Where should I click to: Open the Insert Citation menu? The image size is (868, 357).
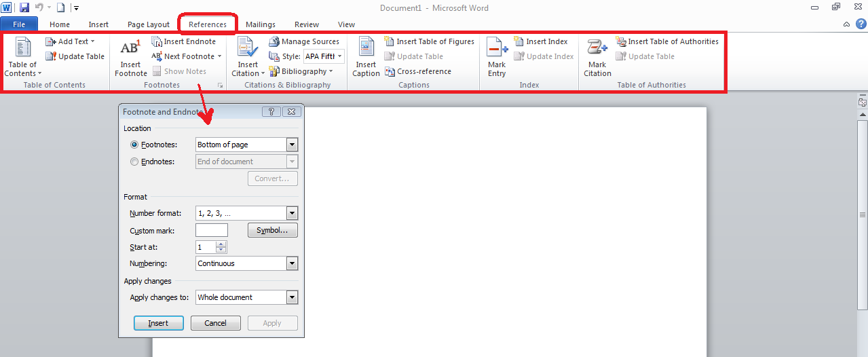coord(248,57)
